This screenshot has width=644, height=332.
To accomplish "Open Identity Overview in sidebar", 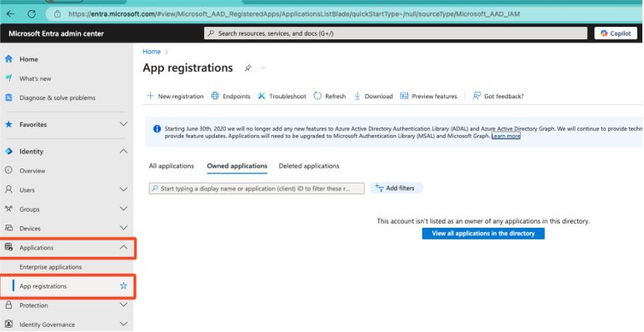I will point(32,171).
